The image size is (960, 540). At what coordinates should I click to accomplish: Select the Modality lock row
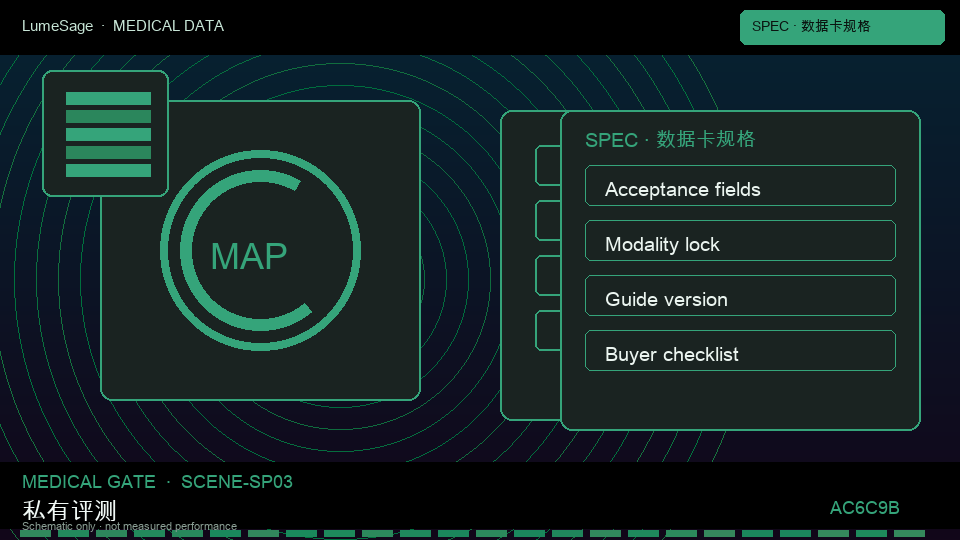click(x=740, y=241)
